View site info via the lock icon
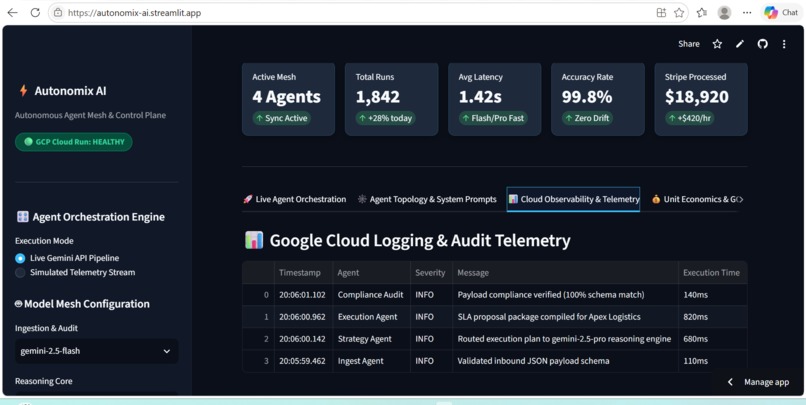806x405 pixels. click(58, 13)
